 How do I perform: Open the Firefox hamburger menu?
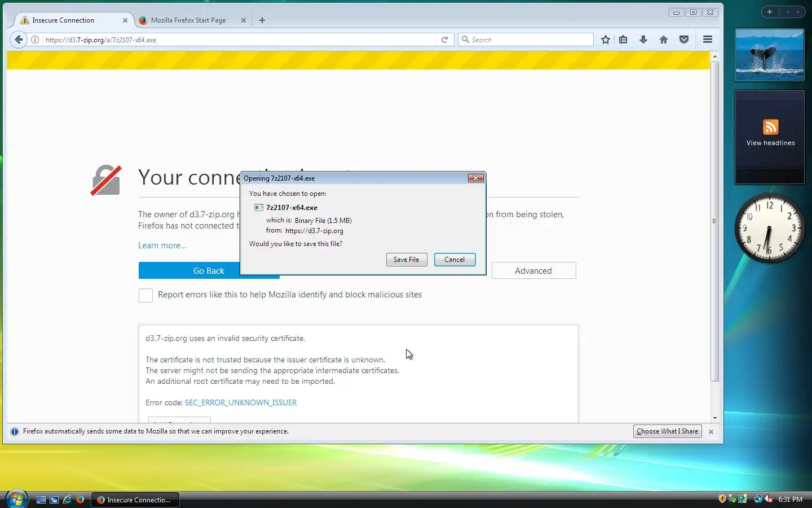click(708, 40)
